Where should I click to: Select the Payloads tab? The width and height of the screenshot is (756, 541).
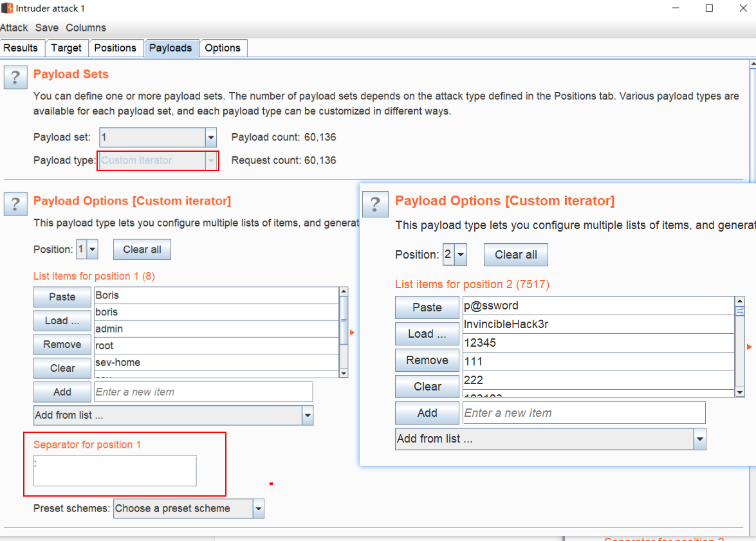tap(171, 48)
